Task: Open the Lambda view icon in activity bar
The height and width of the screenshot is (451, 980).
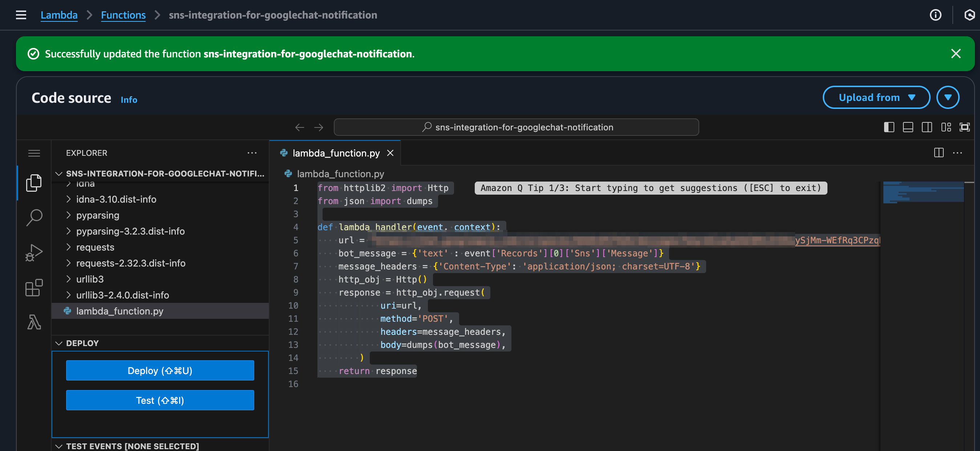Action: point(34,322)
